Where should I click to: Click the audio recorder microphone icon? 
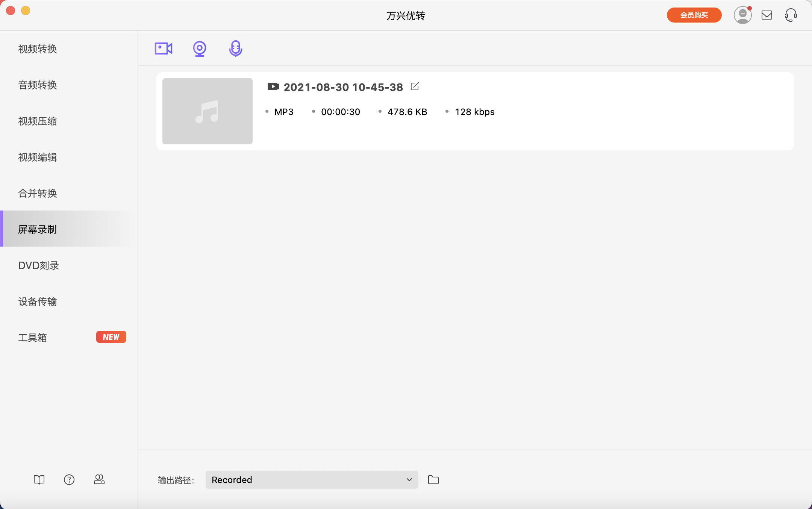point(236,48)
